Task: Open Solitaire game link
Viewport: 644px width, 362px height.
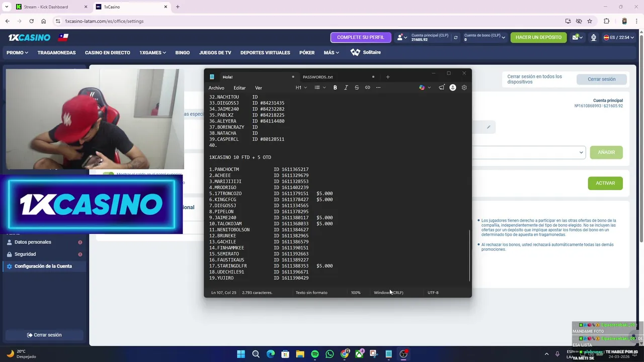Action: pos(366,52)
